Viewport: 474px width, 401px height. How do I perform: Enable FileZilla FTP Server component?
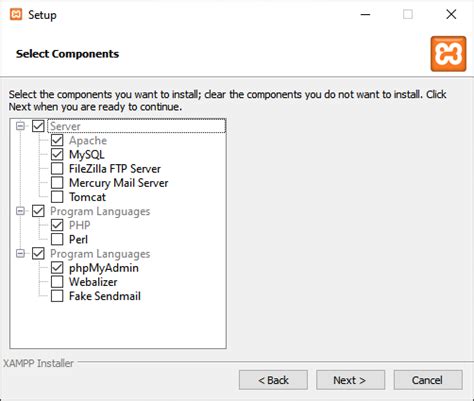tap(57, 168)
